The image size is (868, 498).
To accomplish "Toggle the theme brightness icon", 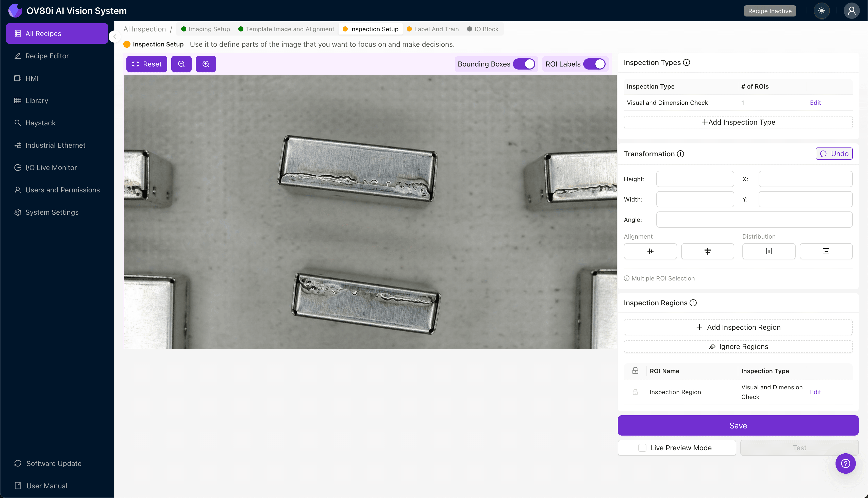I will [x=822, y=11].
